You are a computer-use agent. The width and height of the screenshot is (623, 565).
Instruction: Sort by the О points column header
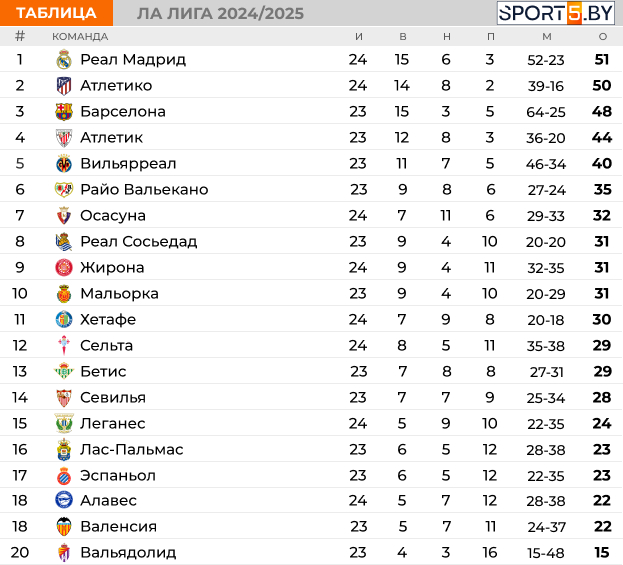coord(603,37)
